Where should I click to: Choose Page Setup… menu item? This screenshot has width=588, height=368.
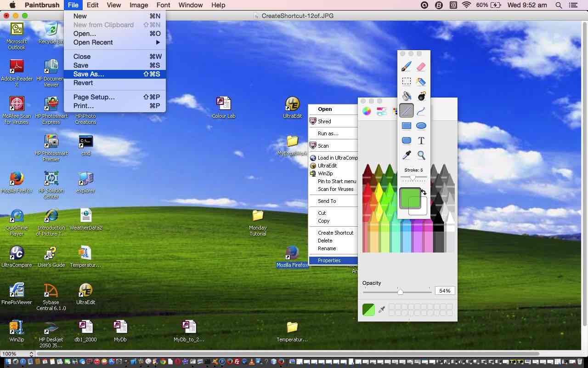[115, 97]
